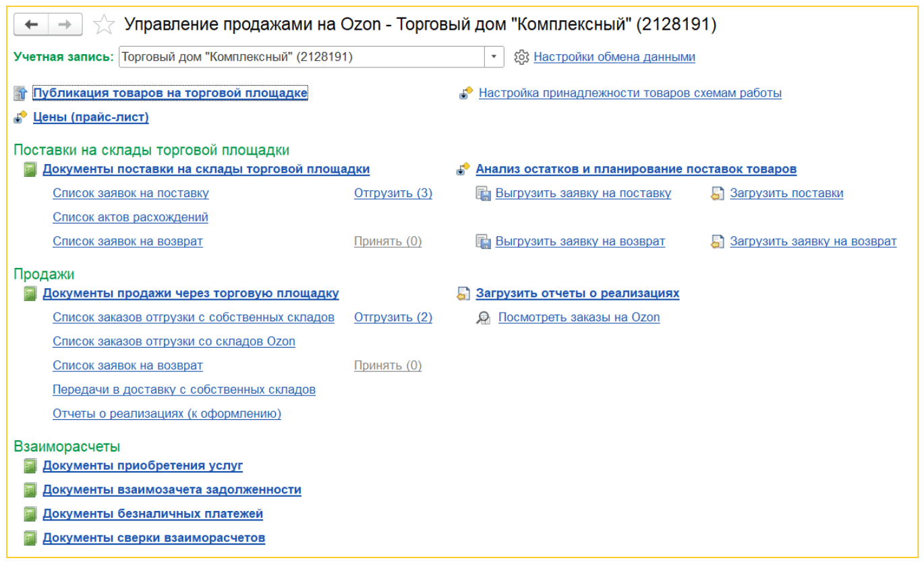
Task: Click Отгрузить (3) in supplies section
Action: [x=393, y=193]
